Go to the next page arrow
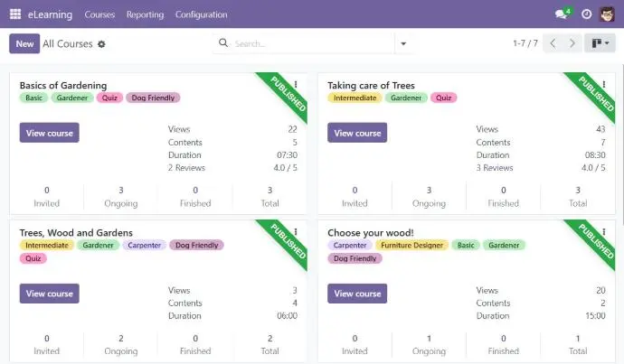 pyautogui.click(x=572, y=43)
